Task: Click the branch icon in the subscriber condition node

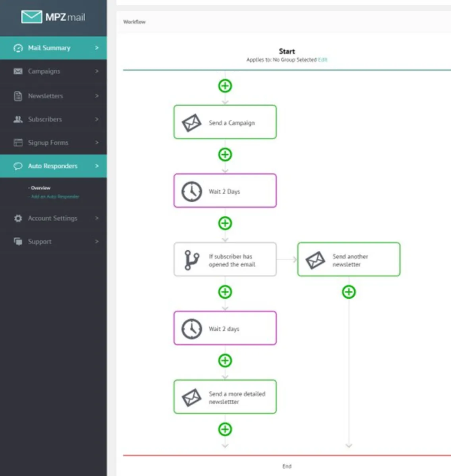Action: (191, 259)
